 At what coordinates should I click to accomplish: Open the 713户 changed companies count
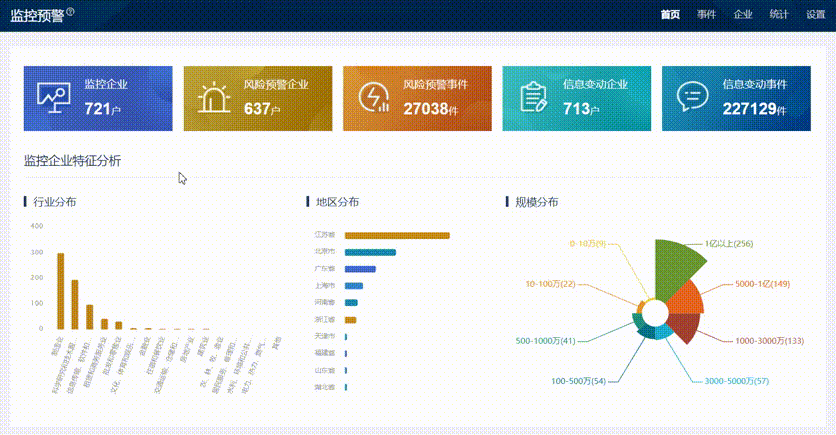pos(581,109)
